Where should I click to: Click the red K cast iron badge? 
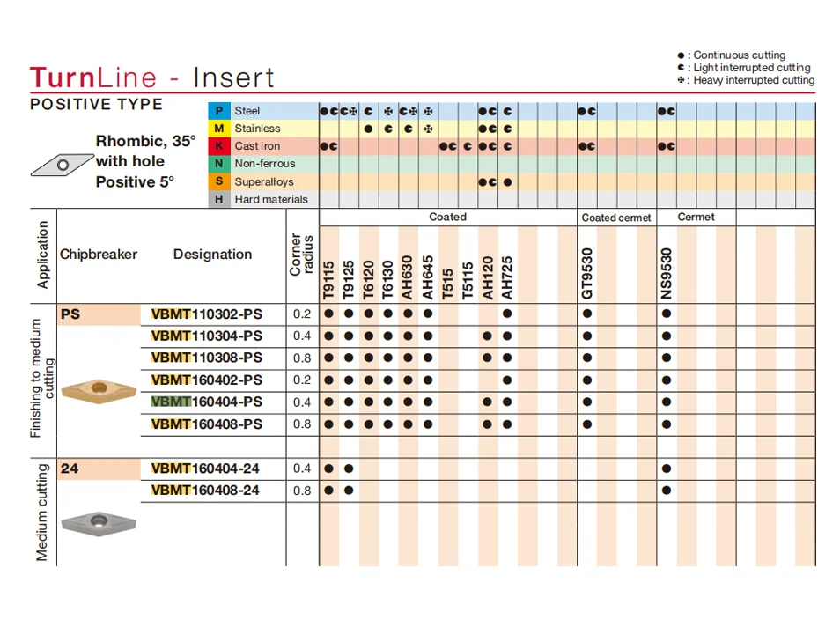coord(219,146)
